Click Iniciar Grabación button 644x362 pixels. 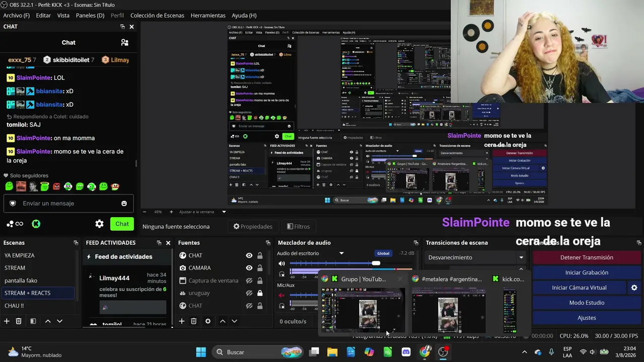587,273
